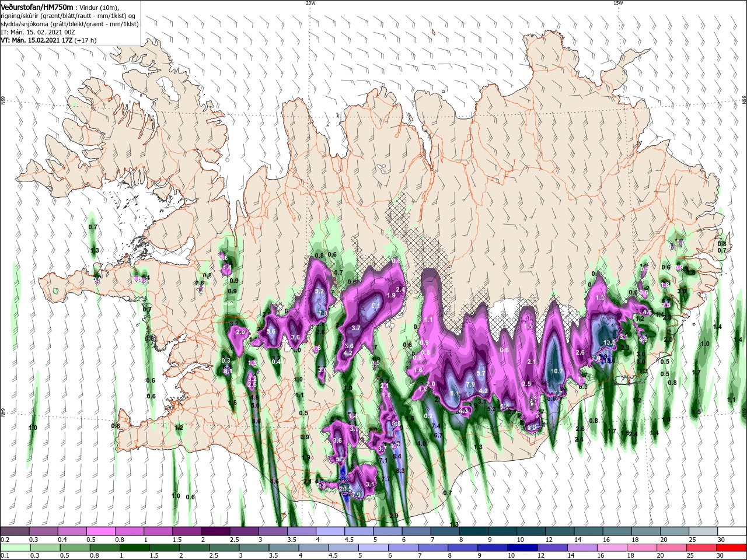Click the 20W longitude label at top

(x=310, y=3)
